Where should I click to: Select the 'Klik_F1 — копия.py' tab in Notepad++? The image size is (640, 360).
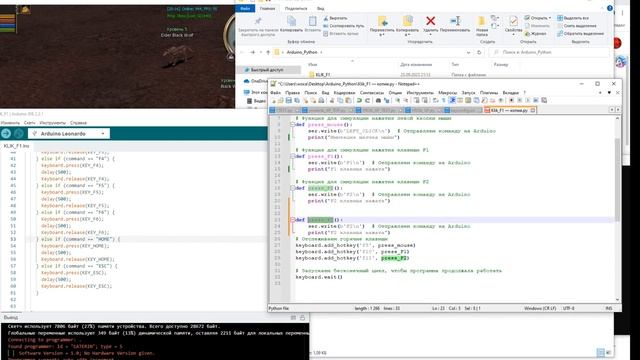pyautogui.click(x=509, y=110)
